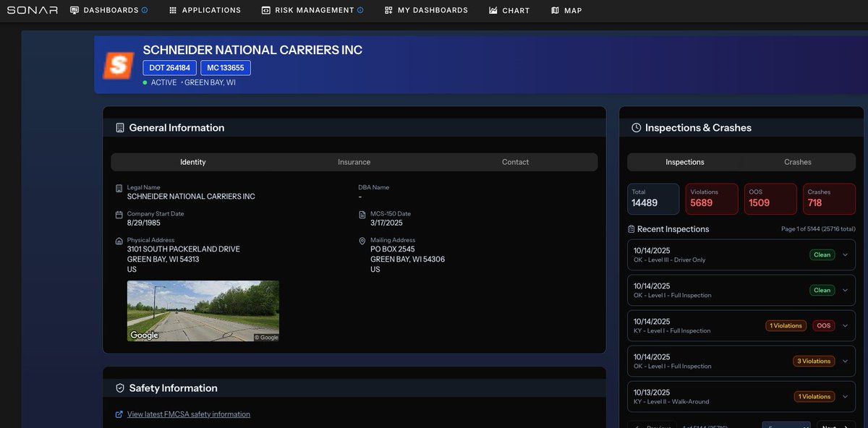Click the Recent Inspections list icon
868x428 pixels.
[631, 229]
